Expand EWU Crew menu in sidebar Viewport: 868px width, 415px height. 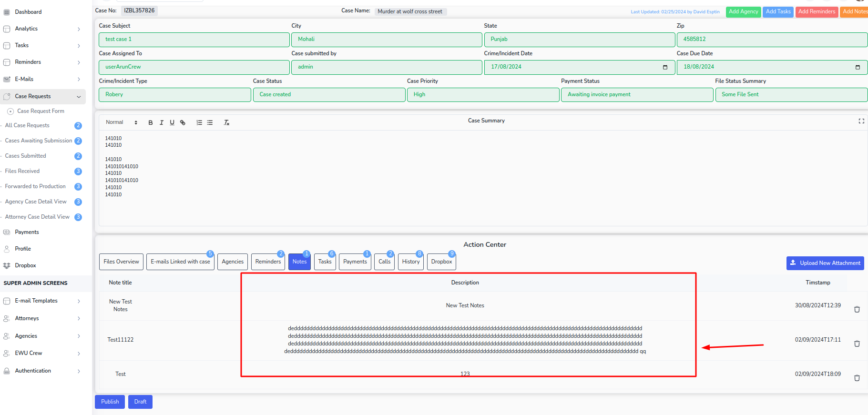(x=43, y=353)
